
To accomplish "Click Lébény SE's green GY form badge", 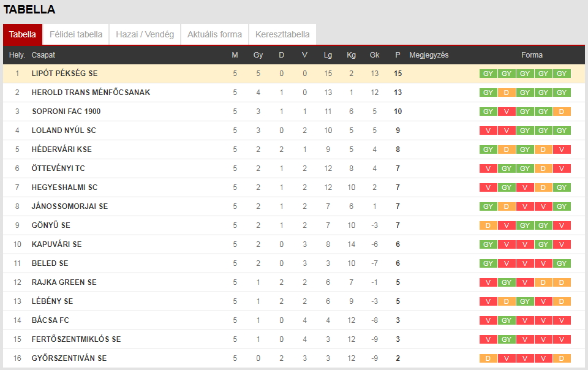I will [525, 301].
